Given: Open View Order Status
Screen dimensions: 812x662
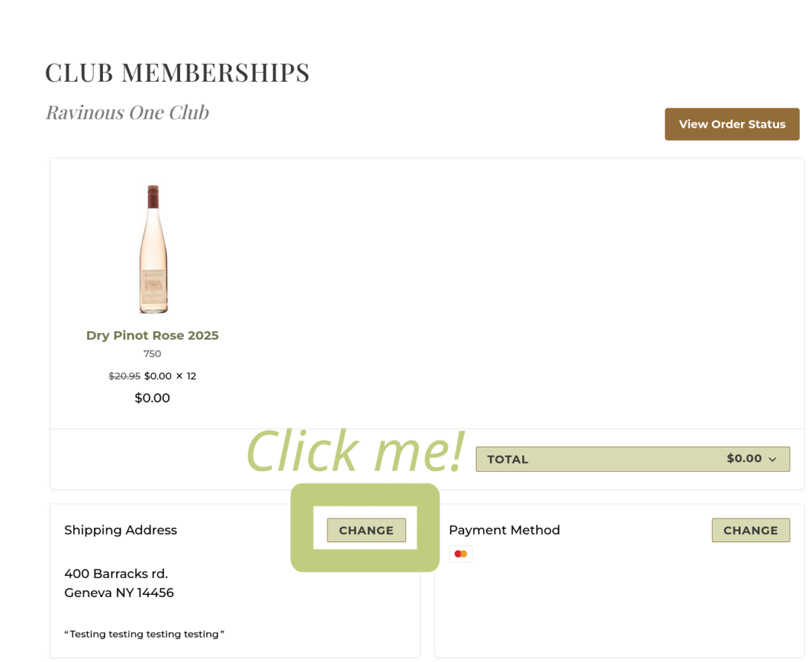Looking at the screenshot, I should pos(732,125).
